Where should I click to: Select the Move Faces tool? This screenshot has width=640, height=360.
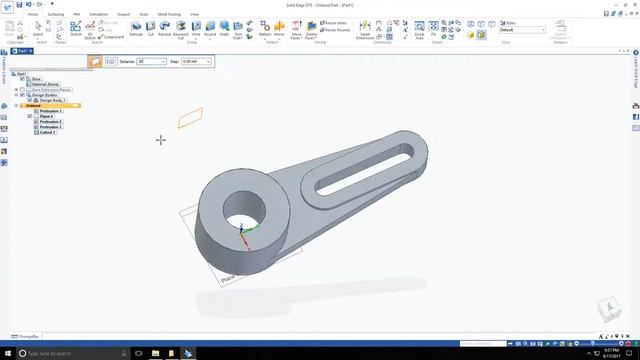297,30
